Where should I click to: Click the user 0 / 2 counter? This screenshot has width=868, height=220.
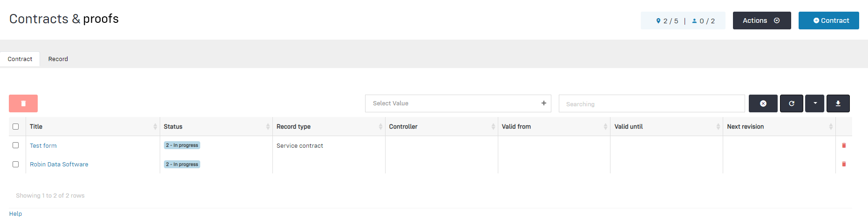703,21
